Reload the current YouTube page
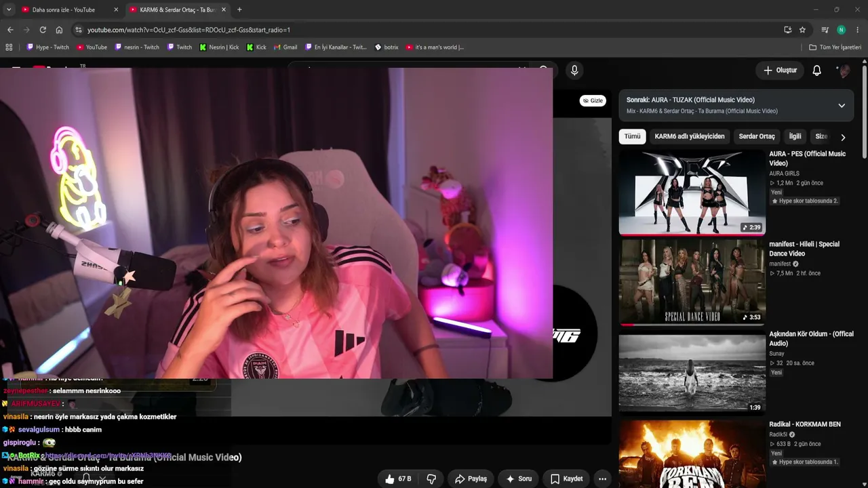The width and height of the screenshot is (868, 488). 43,30
